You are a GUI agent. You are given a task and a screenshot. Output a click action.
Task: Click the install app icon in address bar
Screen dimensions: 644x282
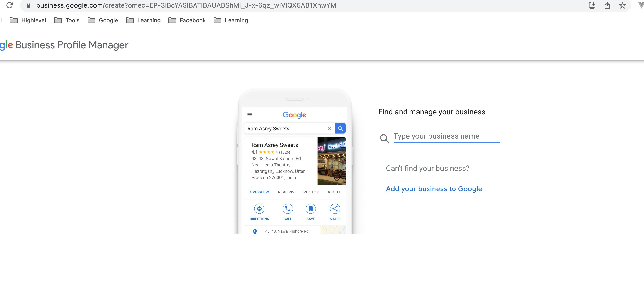(592, 5)
